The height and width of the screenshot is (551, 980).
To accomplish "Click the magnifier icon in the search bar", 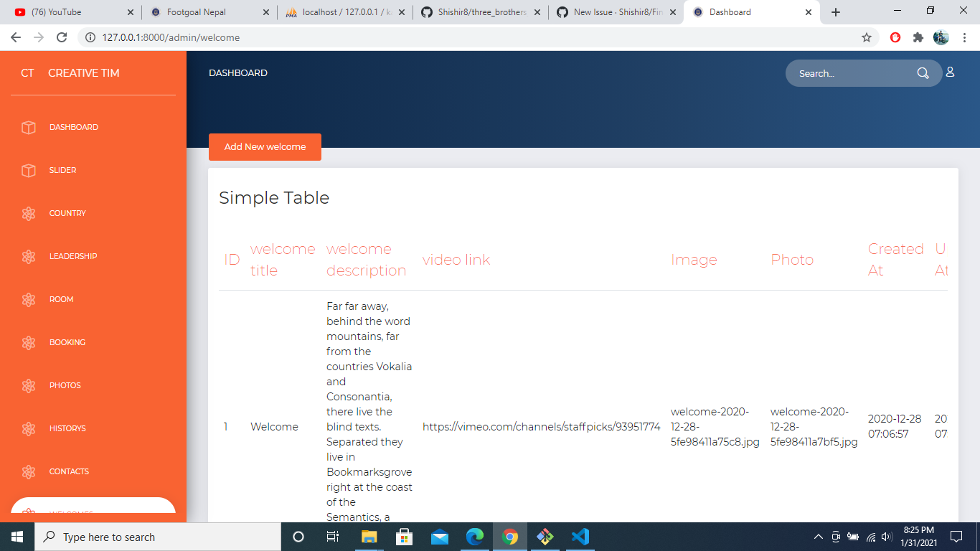I will click(923, 72).
